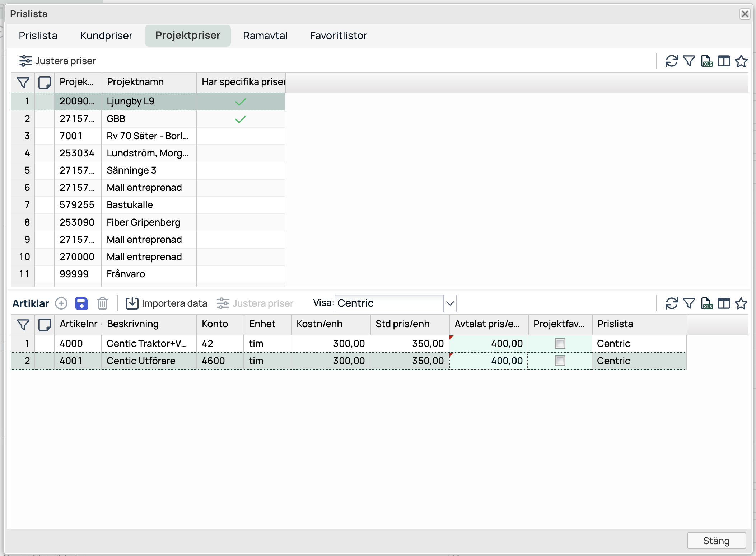Click Justera priser above project list
756x556 pixels.
point(58,61)
